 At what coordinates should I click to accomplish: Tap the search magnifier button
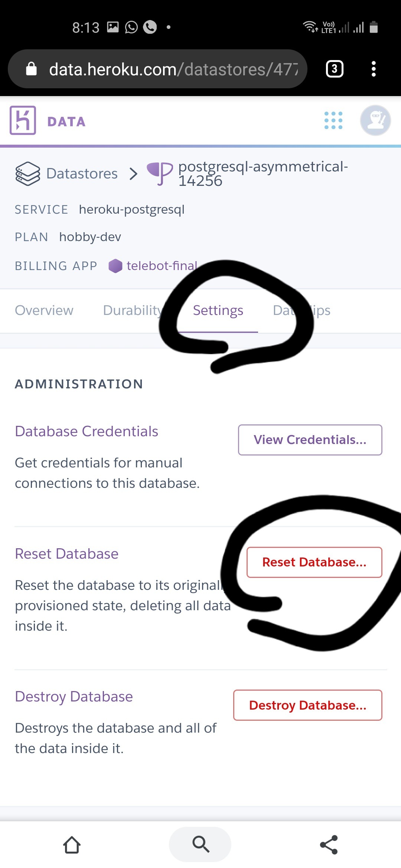coord(200,845)
